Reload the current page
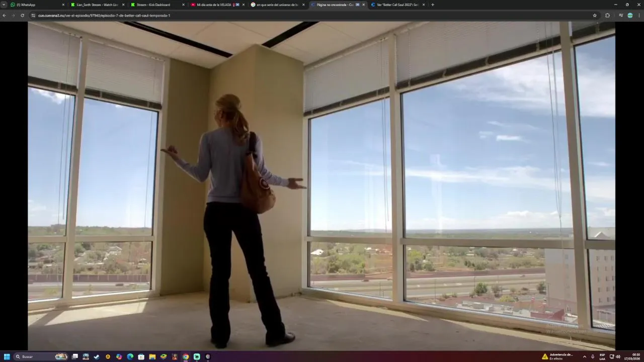Image resolution: width=644 pixels, height=362 pixels. (22, 16)
